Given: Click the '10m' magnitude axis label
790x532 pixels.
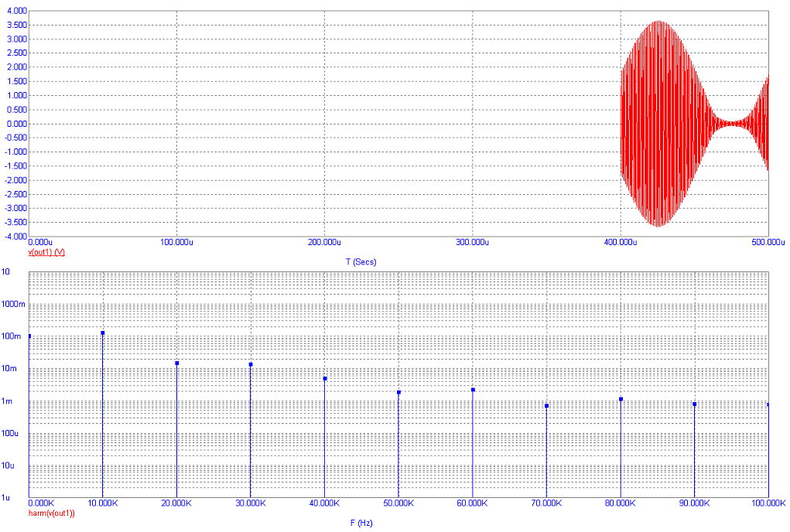Looking at the screenshot, I should click(9, 368).
